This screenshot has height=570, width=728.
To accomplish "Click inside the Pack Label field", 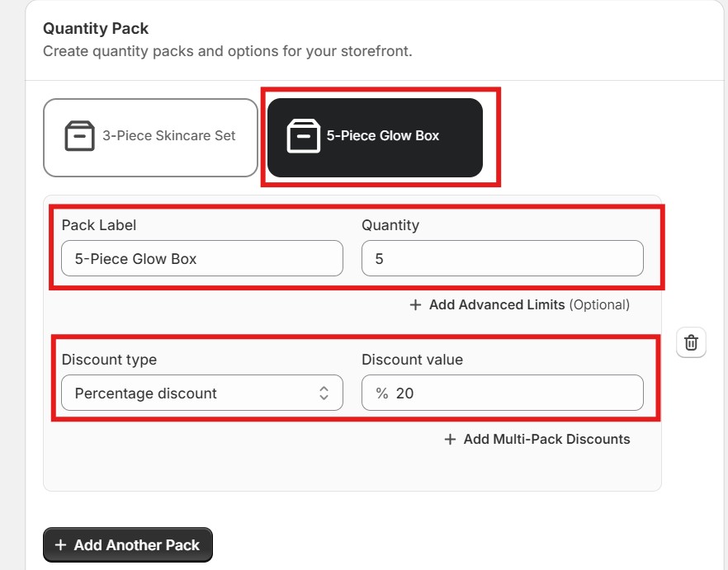I will (x=202, y=258).
